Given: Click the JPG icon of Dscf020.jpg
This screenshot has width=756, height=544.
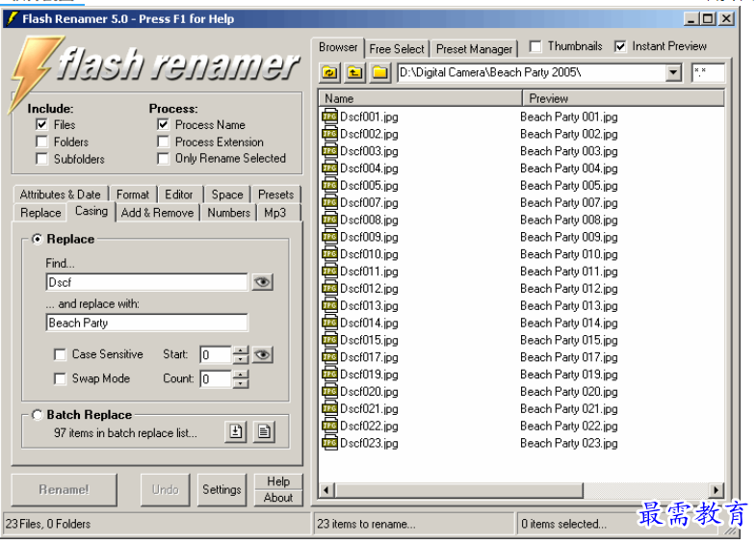Looking at the screenshot, I should tap(329, 391).
